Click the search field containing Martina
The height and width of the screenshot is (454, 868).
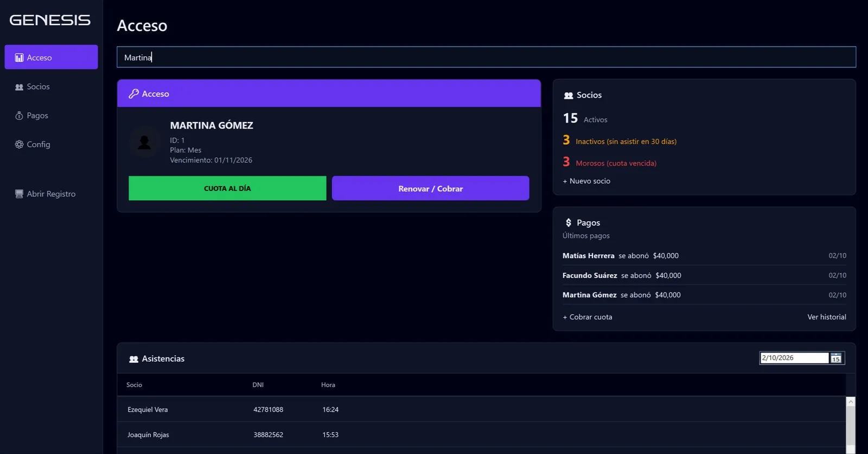pyautogui.click(x=486, y=57)
